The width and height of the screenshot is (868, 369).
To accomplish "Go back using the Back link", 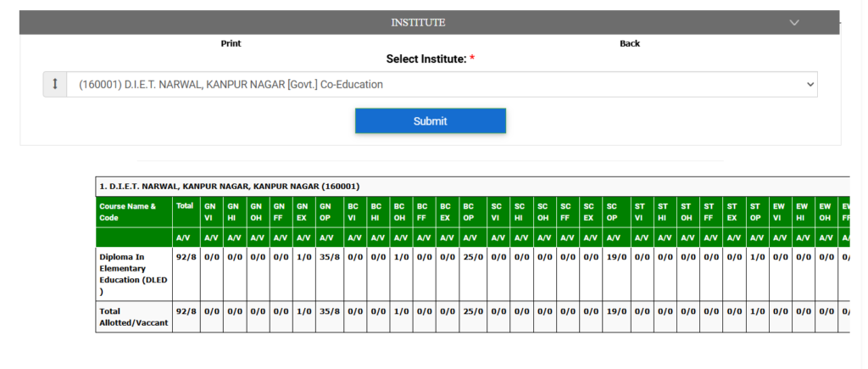I will (629, 43).
